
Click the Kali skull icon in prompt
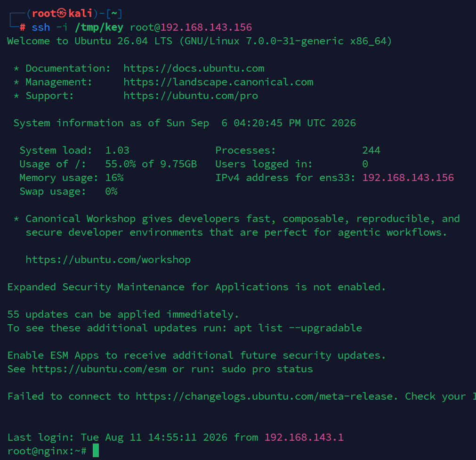point(62,13)
